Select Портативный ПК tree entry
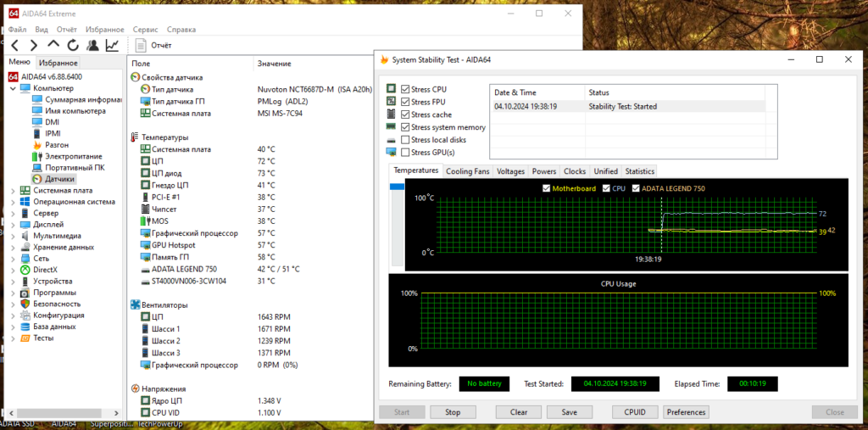 (75, 167)
